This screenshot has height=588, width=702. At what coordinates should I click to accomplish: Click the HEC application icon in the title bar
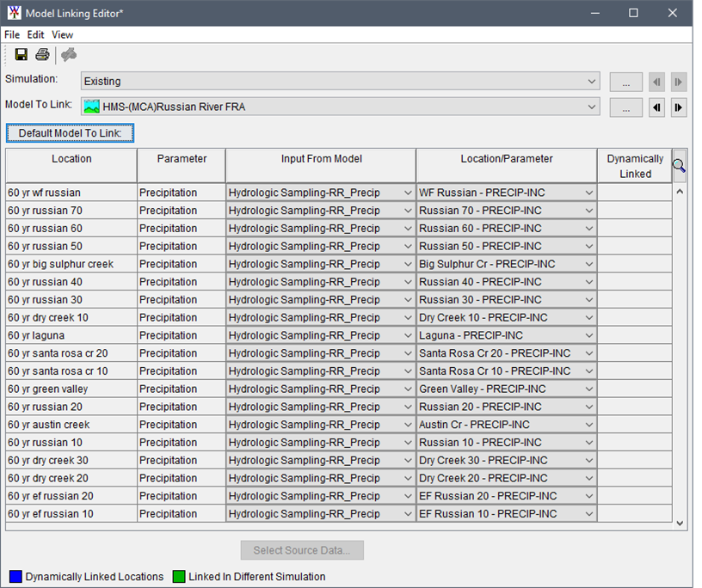click(x=12, y=13)
